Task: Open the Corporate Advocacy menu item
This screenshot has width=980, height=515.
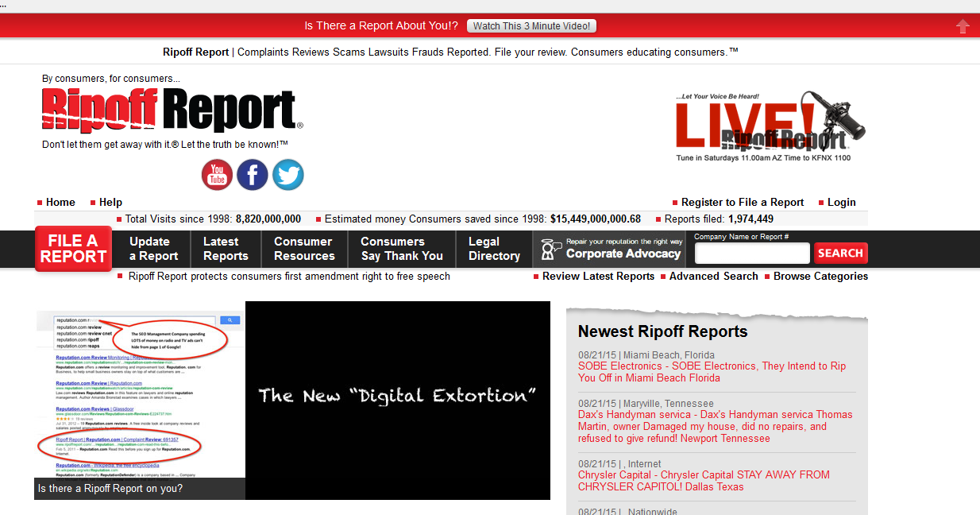Action: point(611,249)
